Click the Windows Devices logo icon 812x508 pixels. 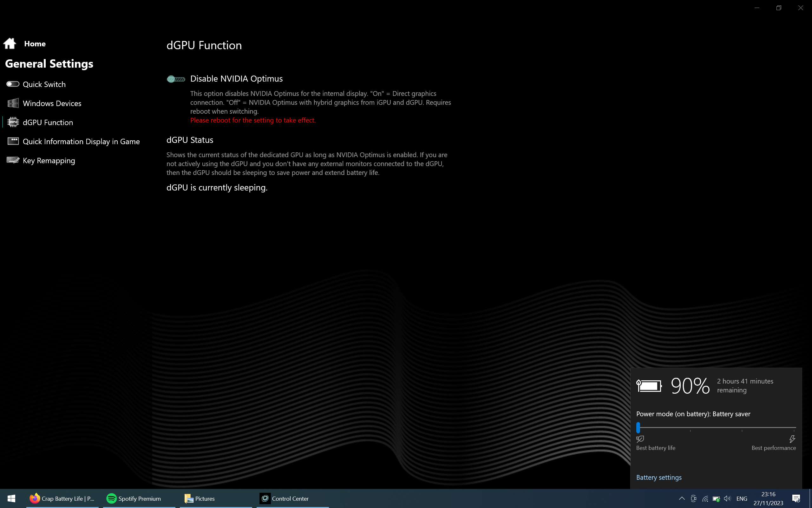pyautogui.click(x=13, y=103)
